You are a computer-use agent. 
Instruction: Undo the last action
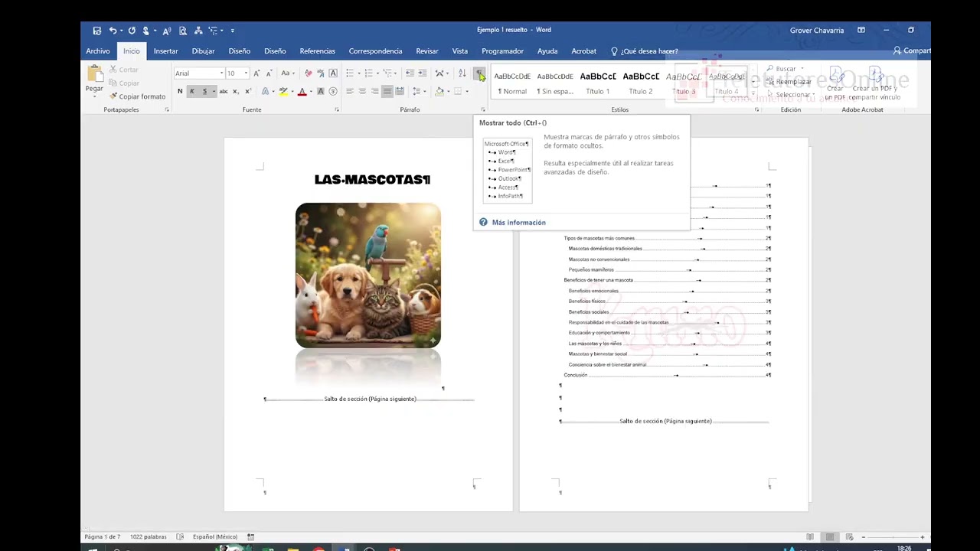(113, 31)
